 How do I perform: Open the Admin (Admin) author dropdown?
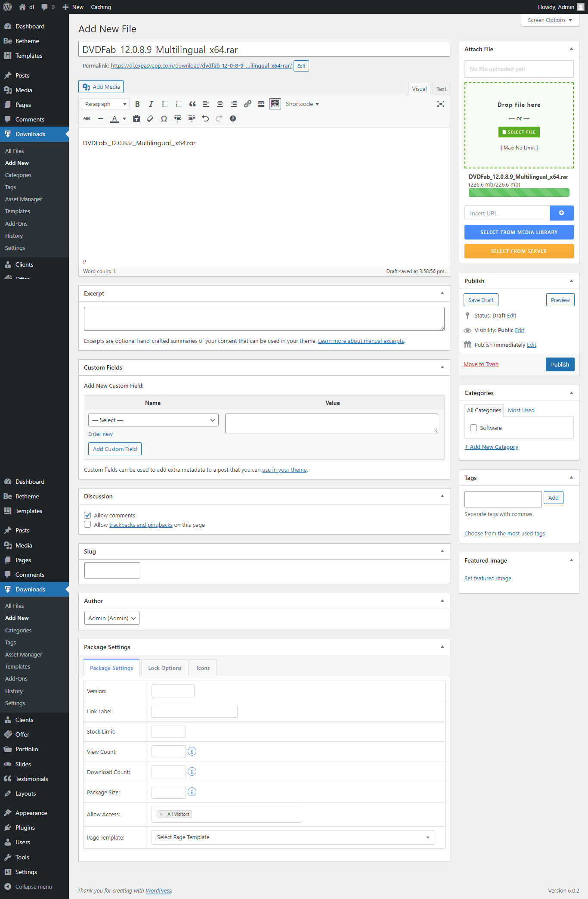coord(112,618)
